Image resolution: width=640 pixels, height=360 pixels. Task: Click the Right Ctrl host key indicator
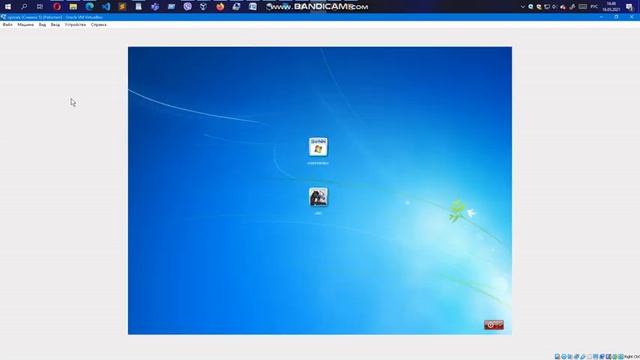click(x=631, y=356)
